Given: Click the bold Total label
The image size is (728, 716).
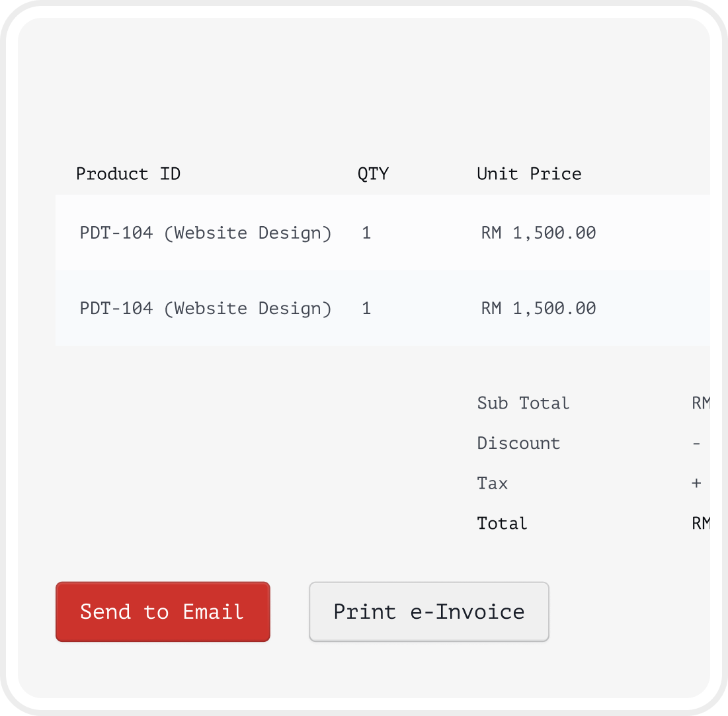Looking at the screenshot, I should pos(502,524).
